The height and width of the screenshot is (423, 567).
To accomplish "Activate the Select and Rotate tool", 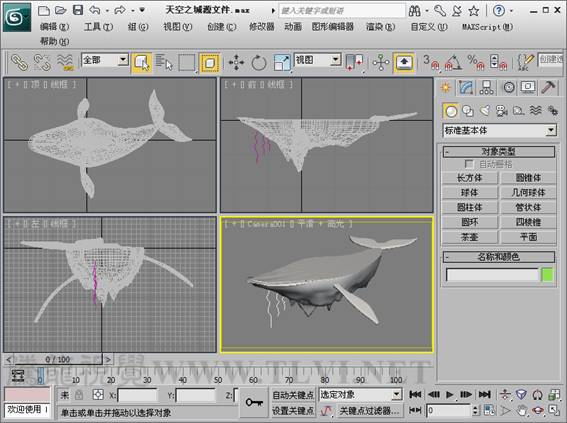I will 259,63.
